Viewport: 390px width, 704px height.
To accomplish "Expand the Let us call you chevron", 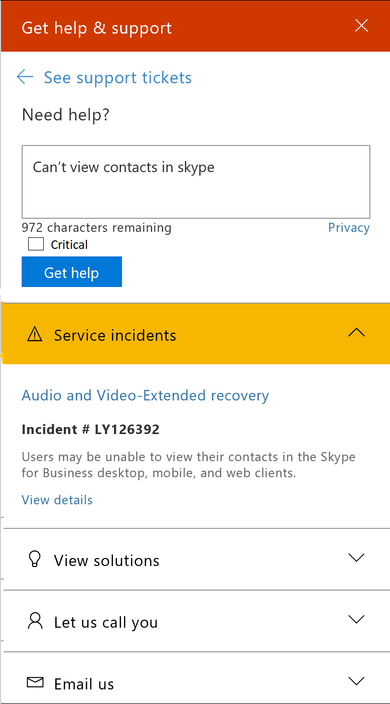I will [x=356, y=620].
